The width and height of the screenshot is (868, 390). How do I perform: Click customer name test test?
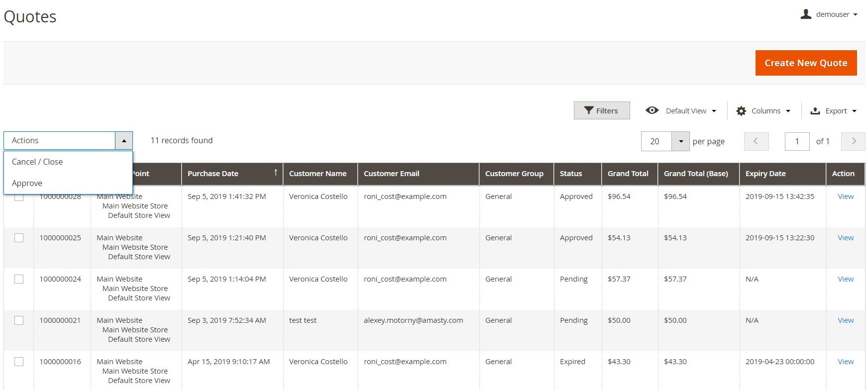tap(303, 320)
